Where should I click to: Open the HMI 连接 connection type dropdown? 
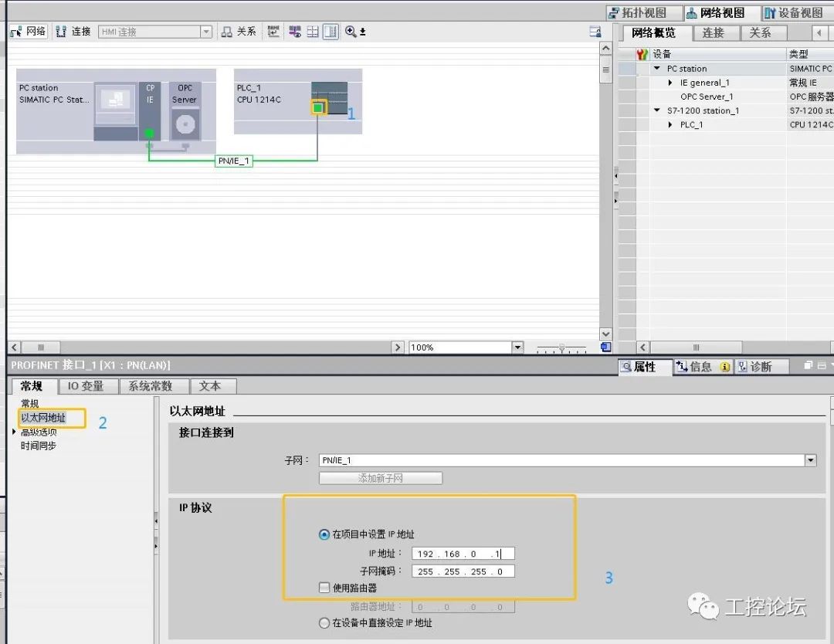click(206, 32)
